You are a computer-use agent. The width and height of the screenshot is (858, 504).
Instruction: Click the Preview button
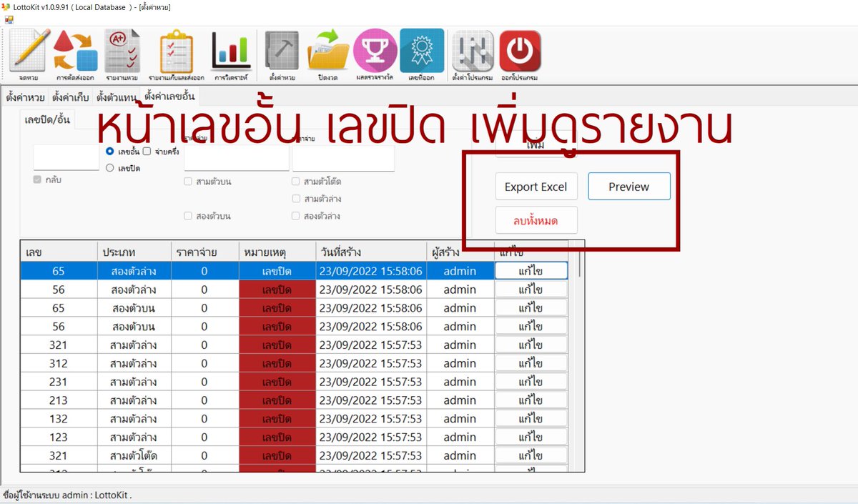(x=629, y=187)
